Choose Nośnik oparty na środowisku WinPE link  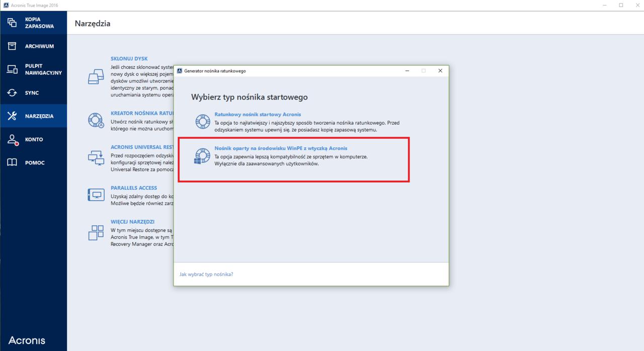[281, 148]
